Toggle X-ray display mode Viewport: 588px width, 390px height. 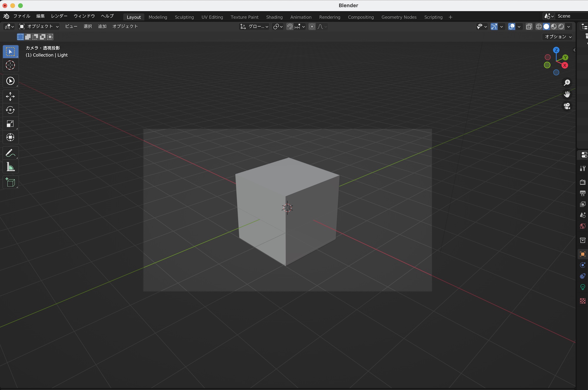529,27
